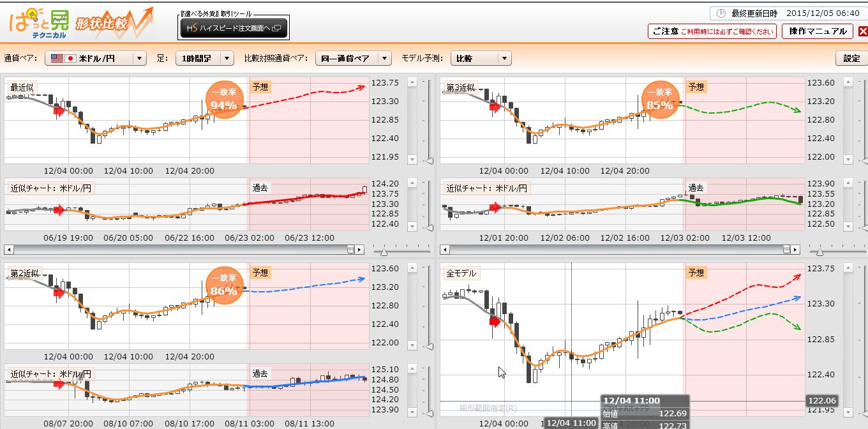Click the 125.10 price axis label
The width and height of the screenshot is (868, 429).
click(385, 369)
